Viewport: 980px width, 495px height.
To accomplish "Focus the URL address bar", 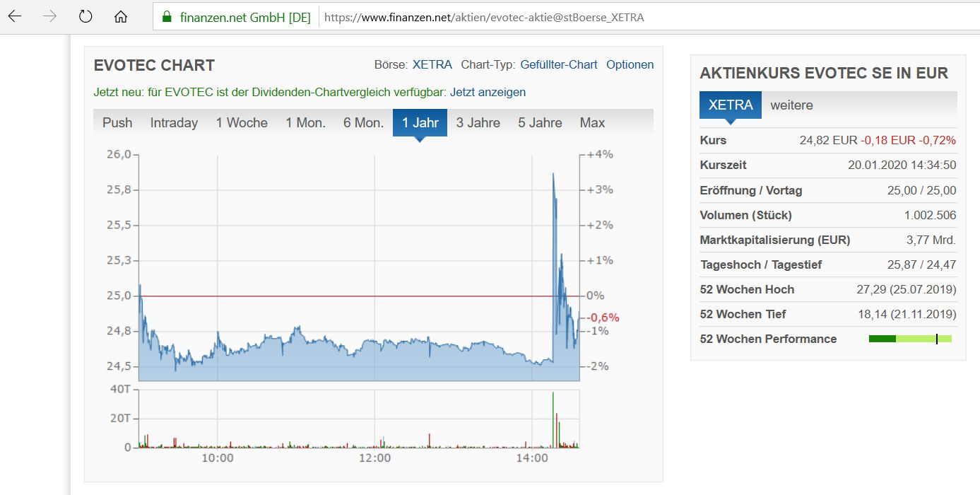I will tap(565, 17).
